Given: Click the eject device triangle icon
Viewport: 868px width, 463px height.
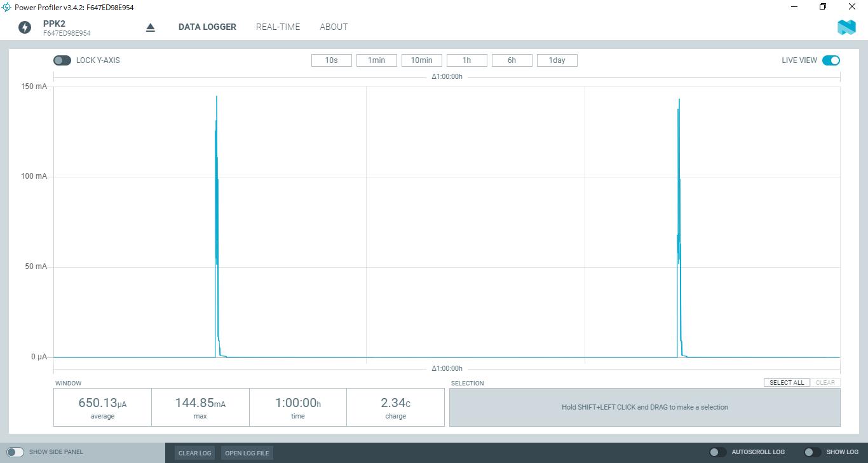Looking at the screenshot, I should coord(151,27).
